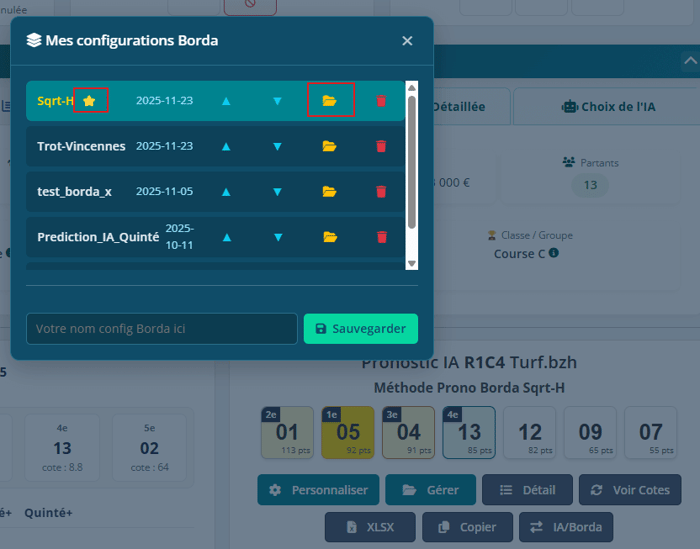The height and width of the screenshot is (549, 700).
Task: Open the Détaillée tab
Action: [472, 107]
